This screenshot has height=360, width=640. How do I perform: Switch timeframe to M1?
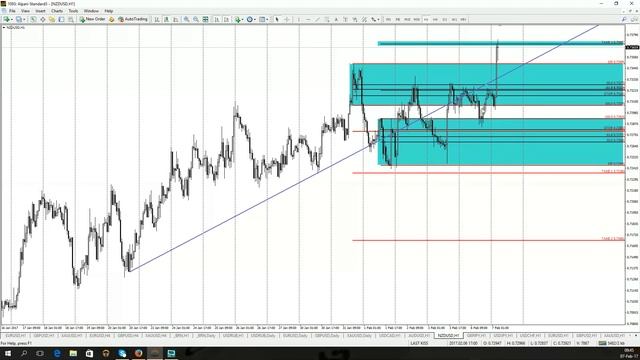pyautogui.click(x=388, y=19)
